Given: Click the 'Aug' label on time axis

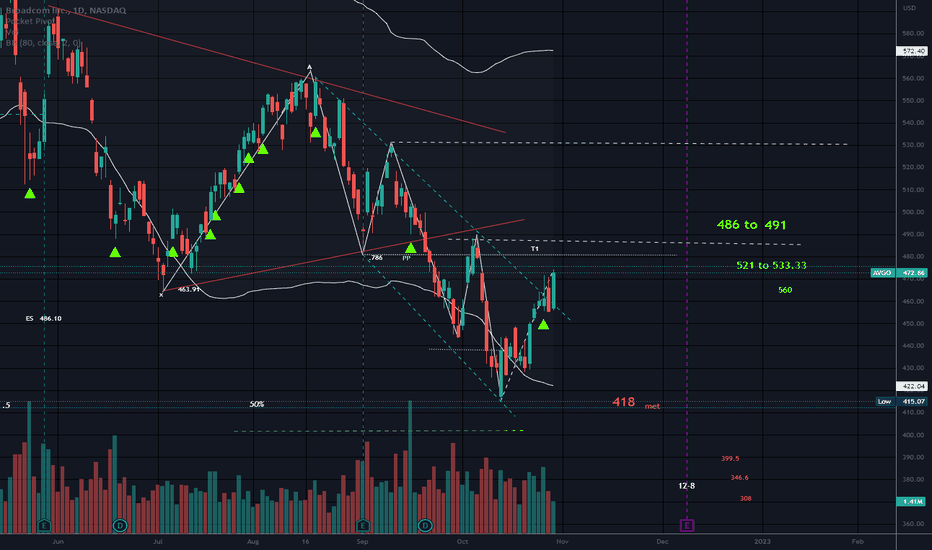Looking at the screenshot, I should tap(253, 542).
